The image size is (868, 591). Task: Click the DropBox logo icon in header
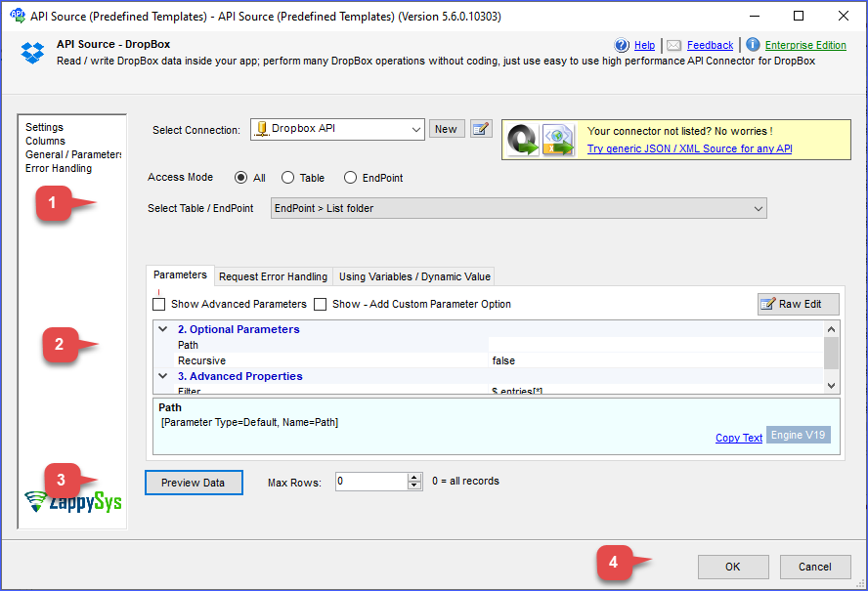(32, 53)
